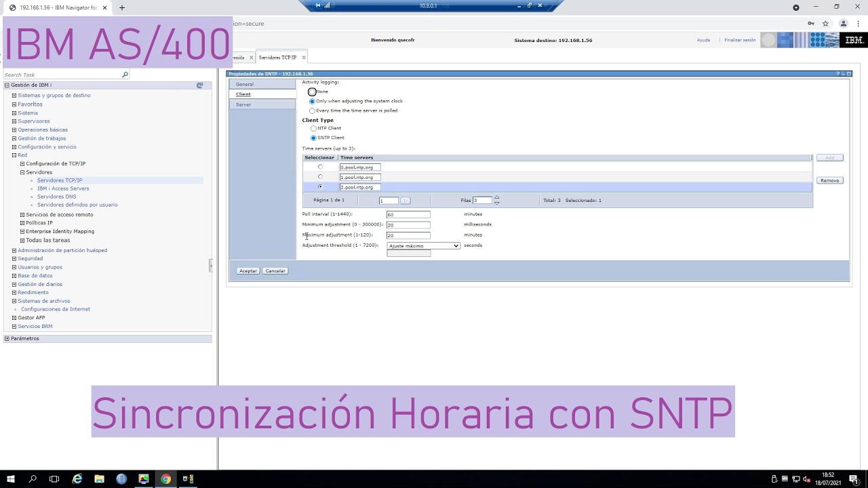Open the General properties tab
868x488 pixels.
(262, 84)
